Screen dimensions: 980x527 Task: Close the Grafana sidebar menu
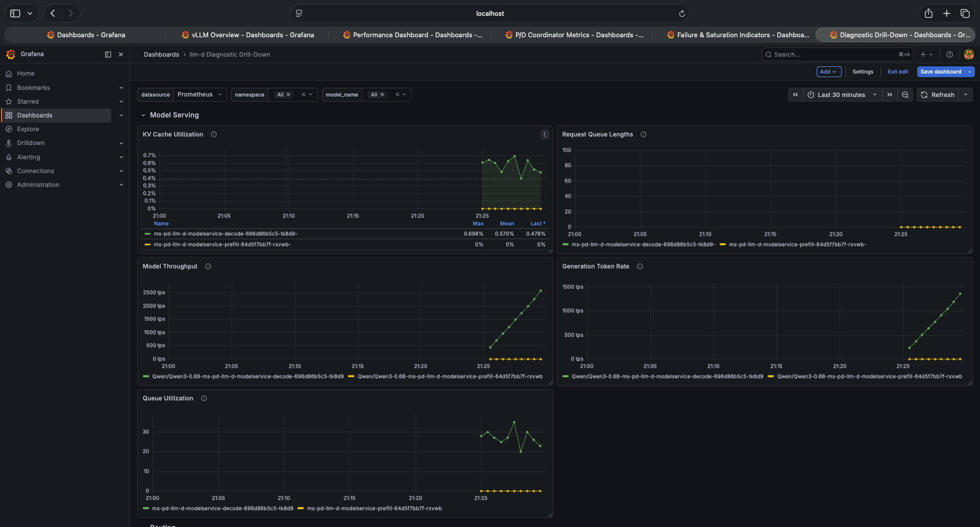121,54
